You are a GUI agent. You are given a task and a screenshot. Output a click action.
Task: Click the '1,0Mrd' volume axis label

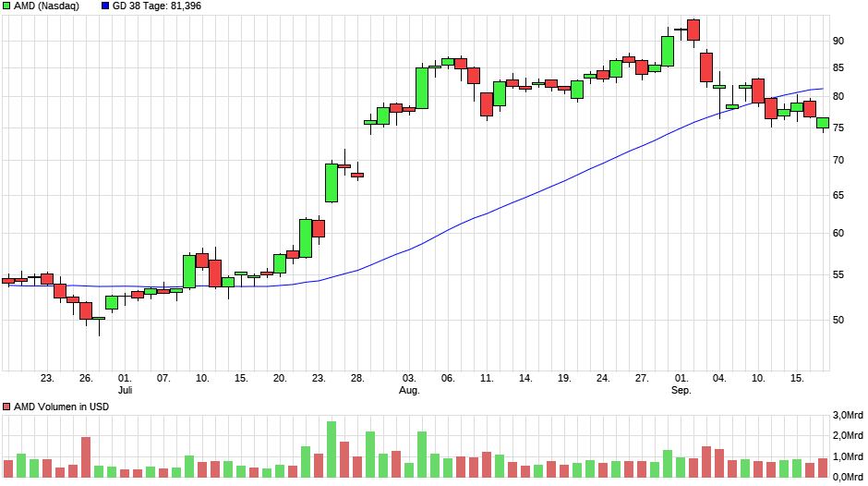[848, 456]
